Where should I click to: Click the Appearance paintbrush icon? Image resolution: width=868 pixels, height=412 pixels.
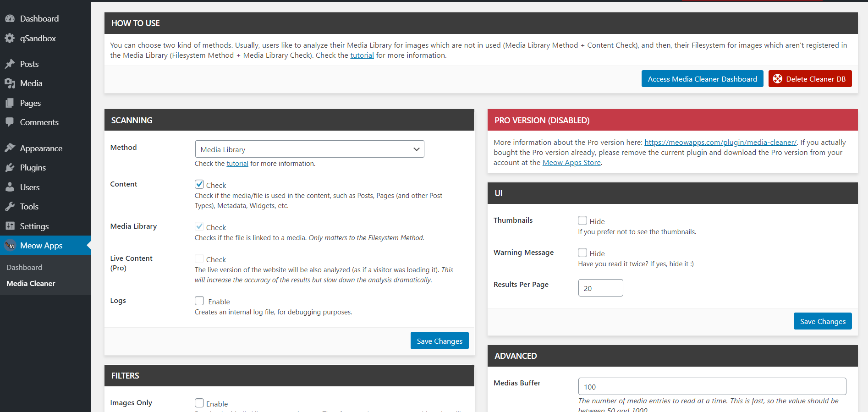(x=10, y=148)
